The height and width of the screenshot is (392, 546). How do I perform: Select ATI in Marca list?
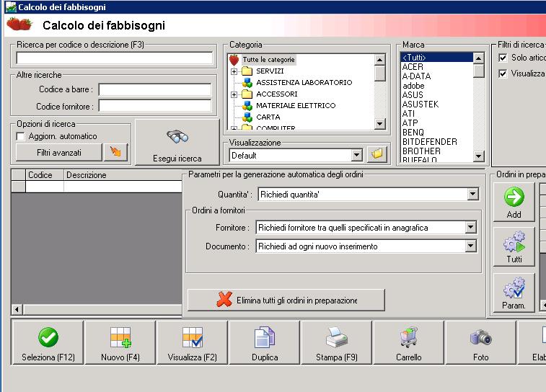click(x=436, y=114)
